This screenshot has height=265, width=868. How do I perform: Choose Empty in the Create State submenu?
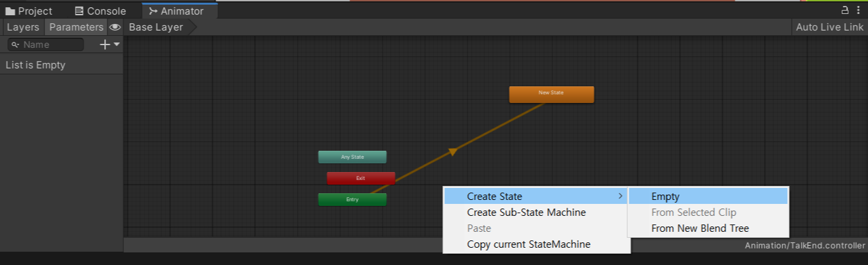708,197
